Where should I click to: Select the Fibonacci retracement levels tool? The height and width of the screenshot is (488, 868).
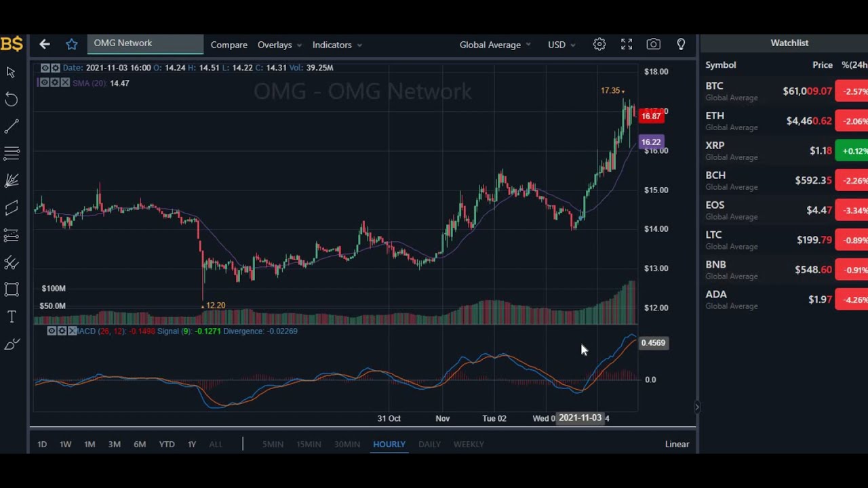point(12,235)
